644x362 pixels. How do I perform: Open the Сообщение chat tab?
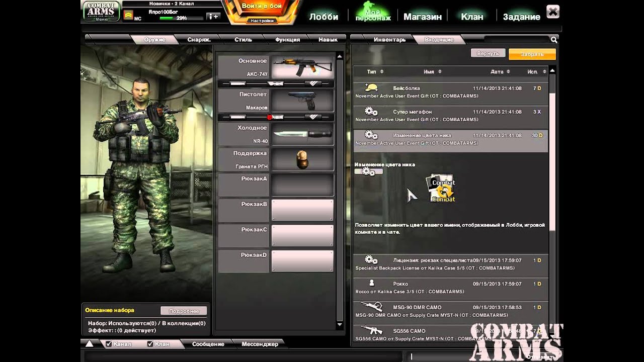(x=208, y=344)
